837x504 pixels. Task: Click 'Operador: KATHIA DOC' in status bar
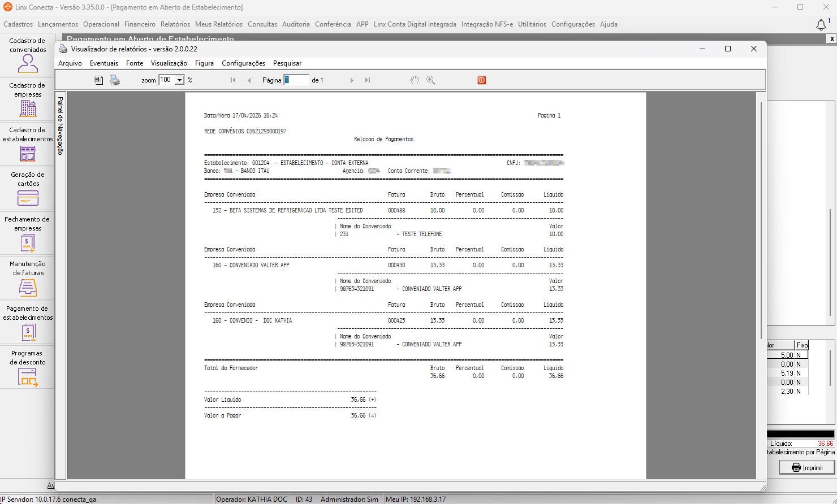pos(252,499)
